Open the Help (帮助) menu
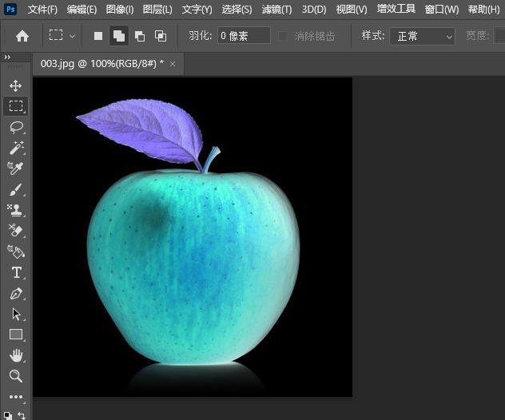Viewport: 505px width, 420px height. click(484, 10)
